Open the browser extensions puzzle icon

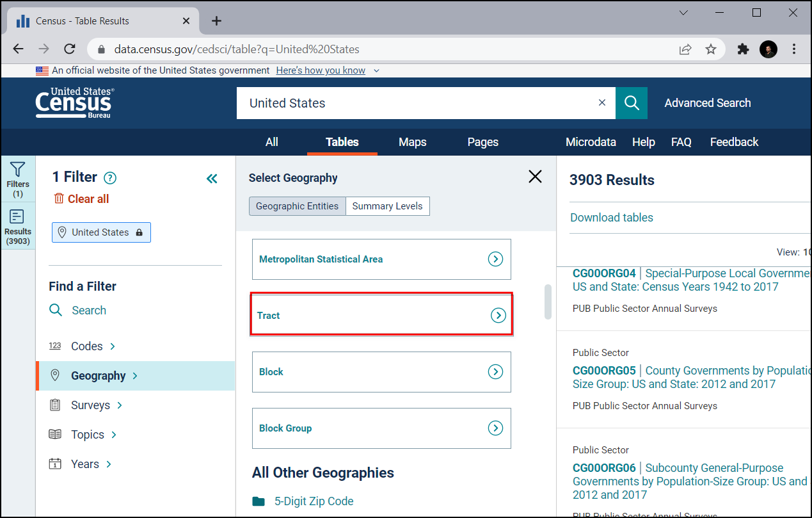click(x=743, y=49)
